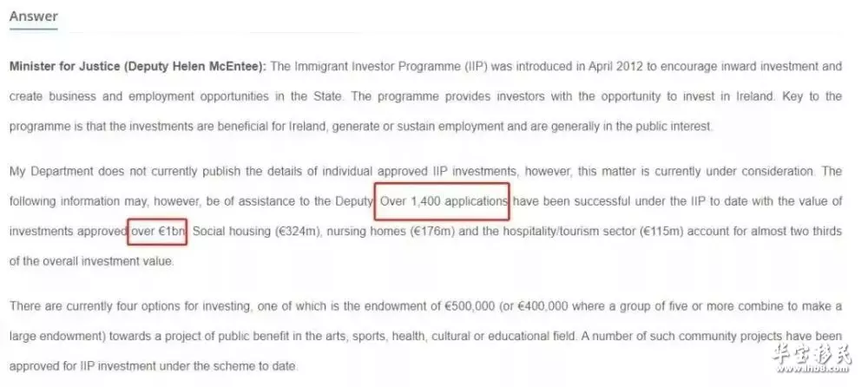Viewport: 868px width, 387px height.
Task: Click the 'Minister for Justice (Deputy Helen McEntee)' bold text
Action: (138, 67)
